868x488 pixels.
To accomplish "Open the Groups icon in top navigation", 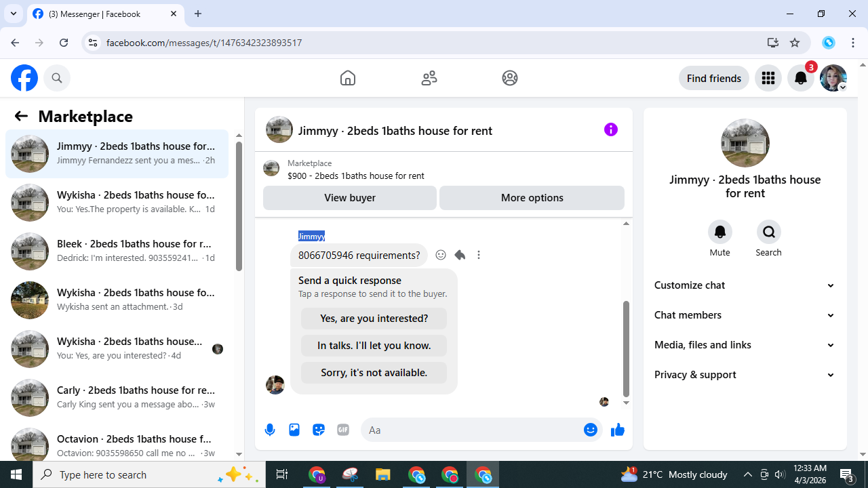I will (x=510, y=78).
